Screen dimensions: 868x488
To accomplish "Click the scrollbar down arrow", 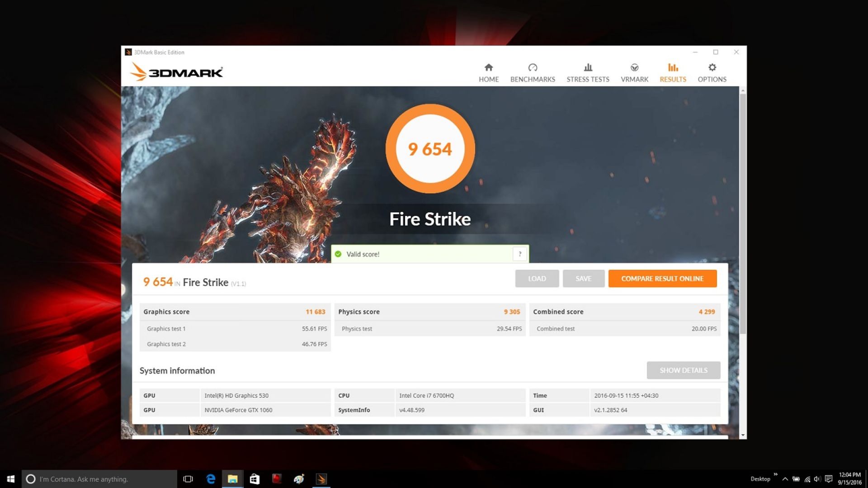I will [x=742, y=435].
